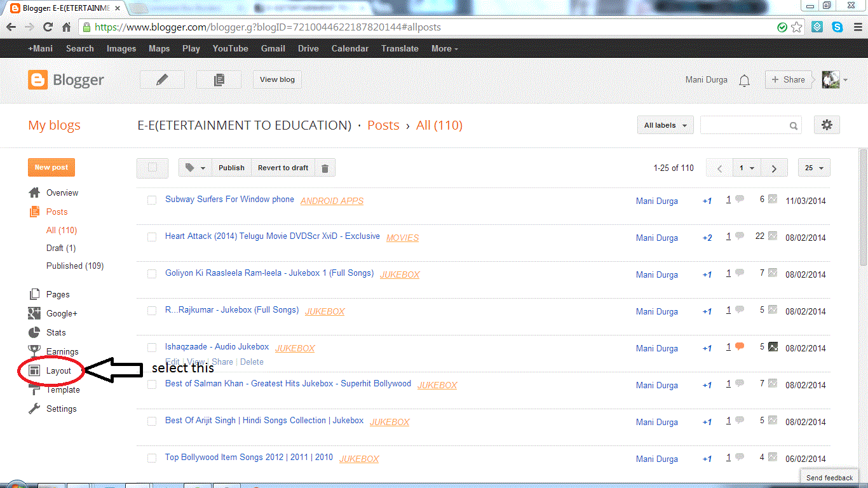Screen dimensions: 868x488
Task: Click ANDROID APPS label link
Action: point(332,201)
